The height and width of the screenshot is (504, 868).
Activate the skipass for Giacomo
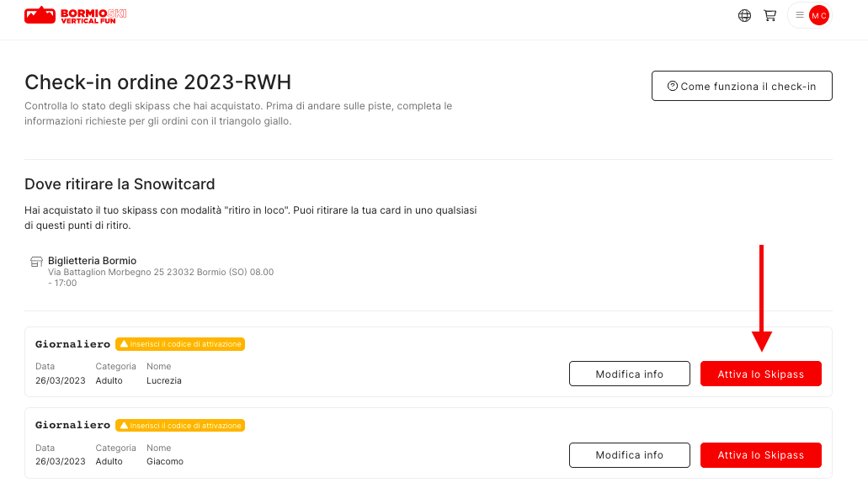pos(760,454)
